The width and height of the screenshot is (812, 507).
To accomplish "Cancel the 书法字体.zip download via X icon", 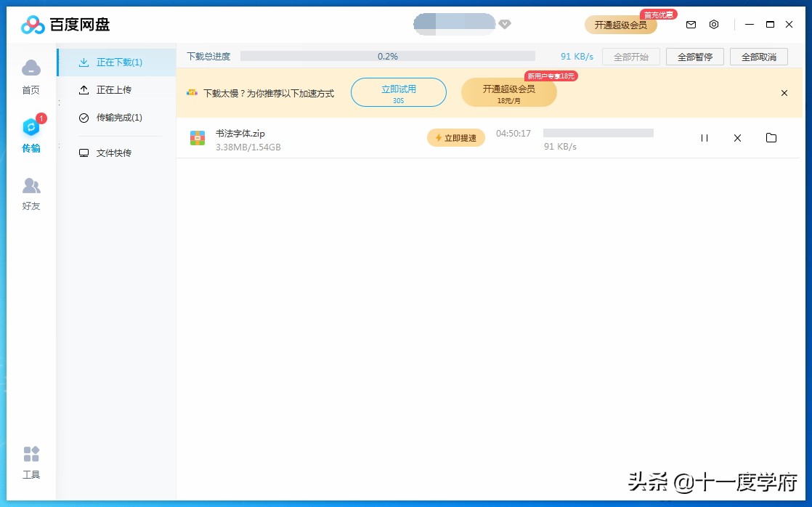I will (737, 137).
